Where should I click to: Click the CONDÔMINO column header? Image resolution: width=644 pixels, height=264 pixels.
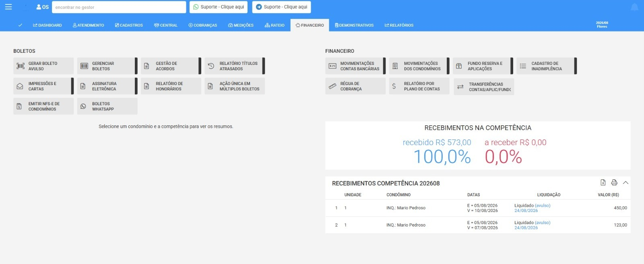tap(398, 195)
